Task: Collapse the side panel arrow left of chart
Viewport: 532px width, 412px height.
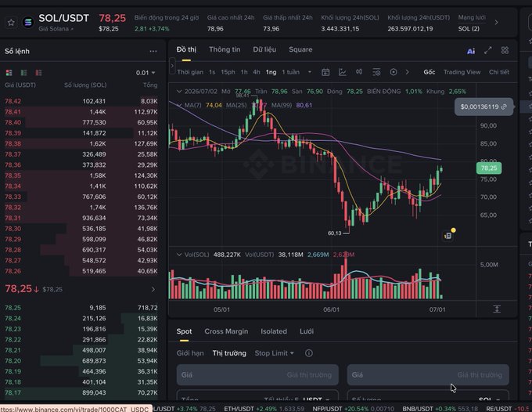Action: coord(172,66)
